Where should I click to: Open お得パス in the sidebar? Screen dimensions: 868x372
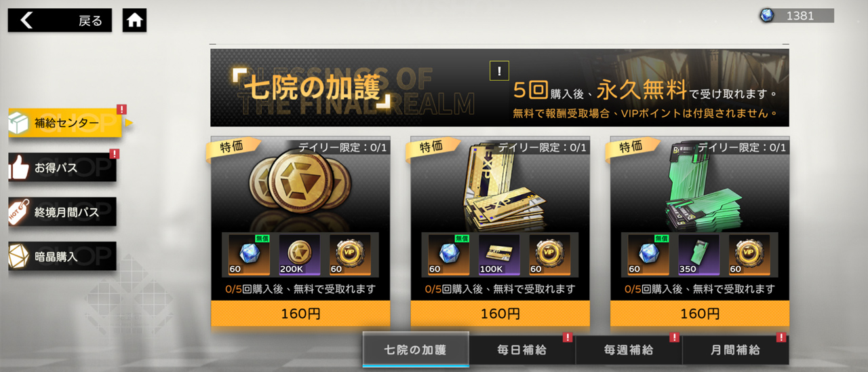click(62, 168)
